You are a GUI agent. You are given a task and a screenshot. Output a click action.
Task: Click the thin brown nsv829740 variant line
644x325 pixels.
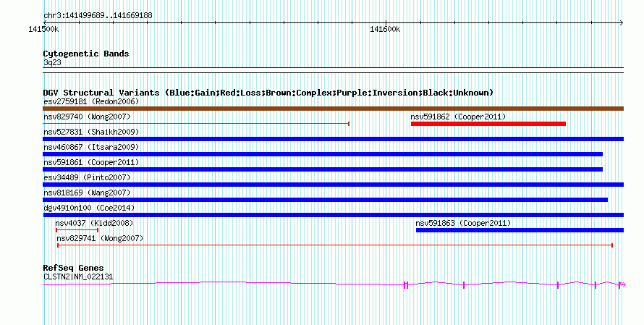pos(196,124)
